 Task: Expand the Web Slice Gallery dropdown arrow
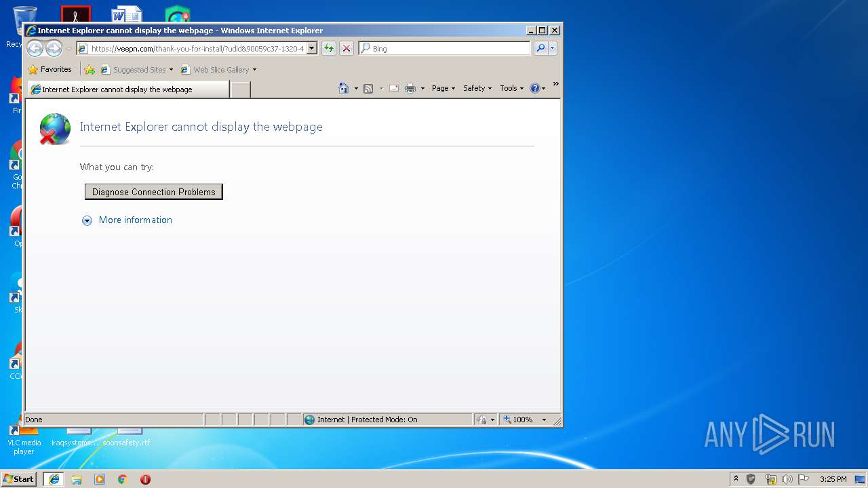[x=254, y=69]
